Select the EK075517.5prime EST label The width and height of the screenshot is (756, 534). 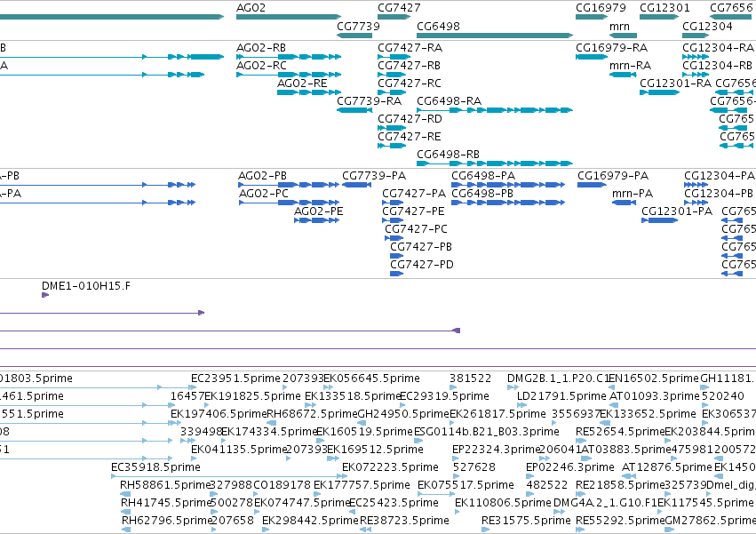pos(466,485)
